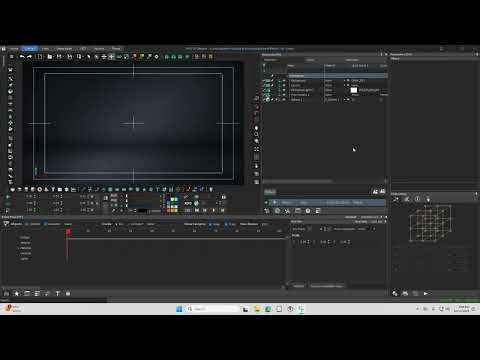Open the hamburger menu beside Undo
This screenshot has width=480, height=360.
pos(12,57)
